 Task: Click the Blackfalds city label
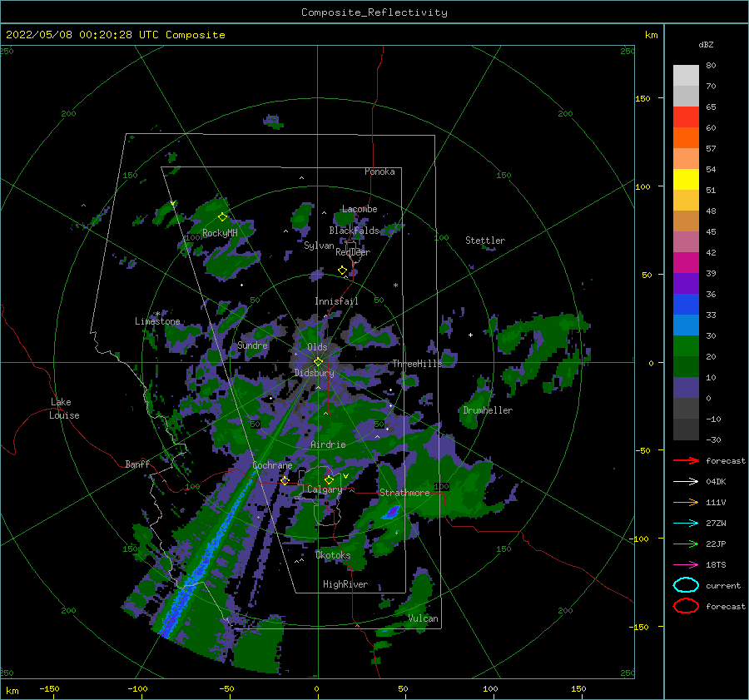(x=354, y=231)
